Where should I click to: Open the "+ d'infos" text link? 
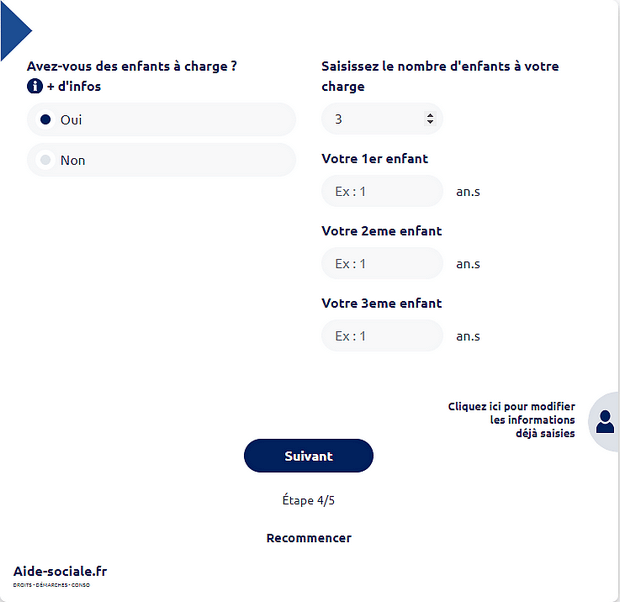(73, 86)
